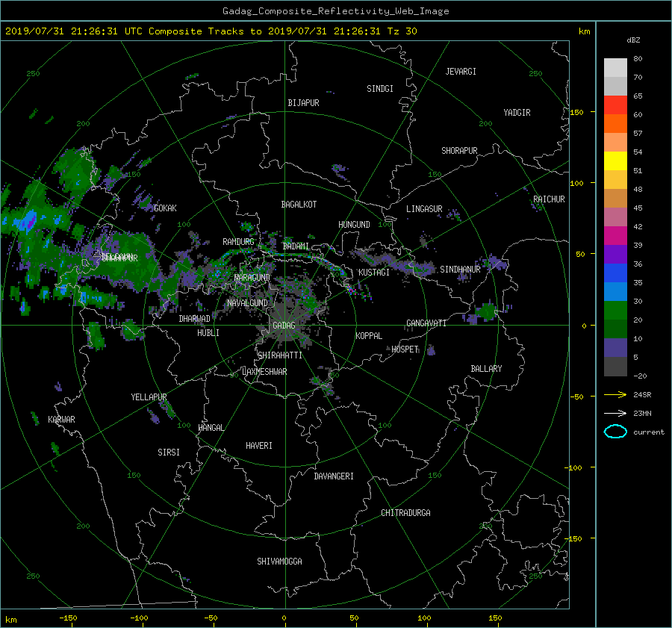Click the GOKAK label
Image resolution: width=672 pixels, height=628 pixels.
pyautogui.click(x=165, y=208)
